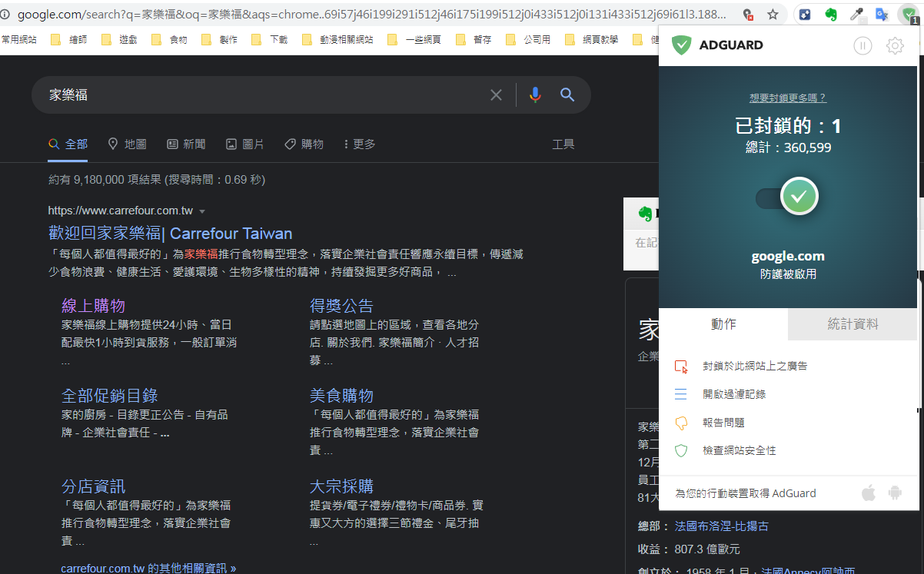Open the Evernote extension in toolbar
This screenshot has width=924, height=574.
point(830,14)
